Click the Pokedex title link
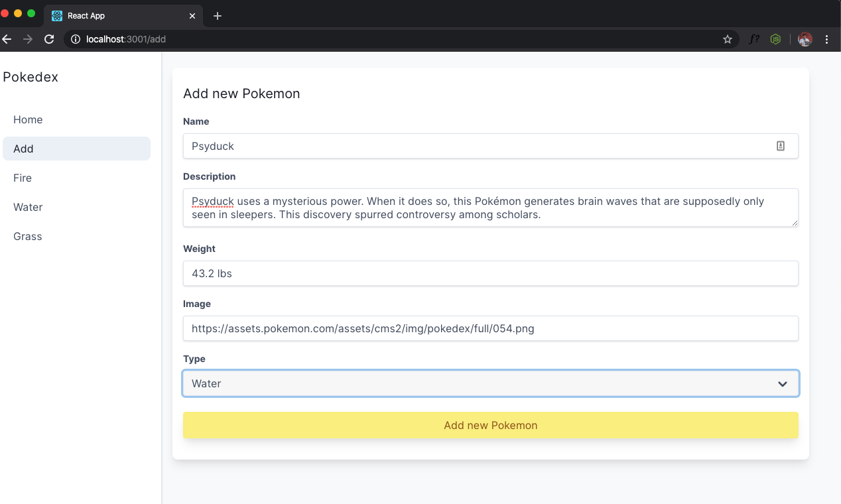 pos(31,77)
